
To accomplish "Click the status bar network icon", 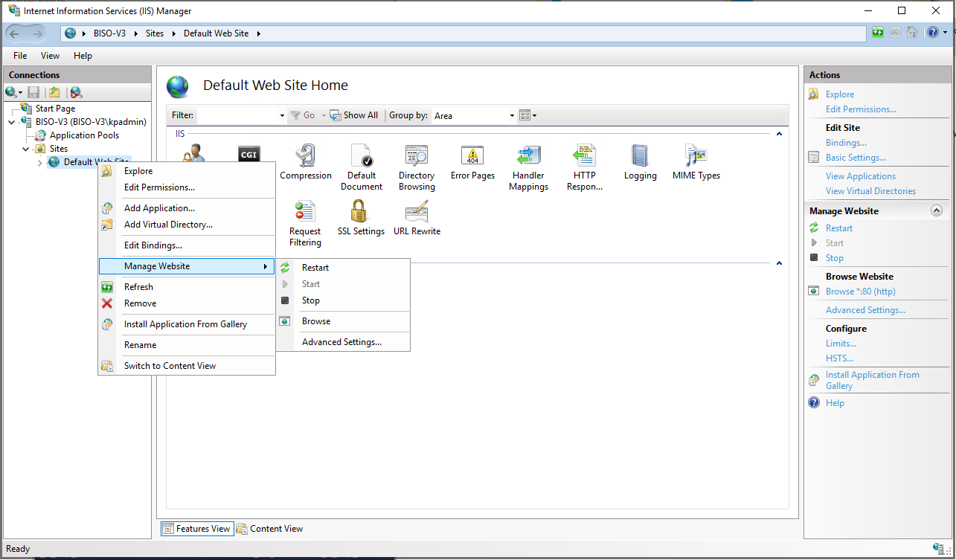I will (937, 548).
